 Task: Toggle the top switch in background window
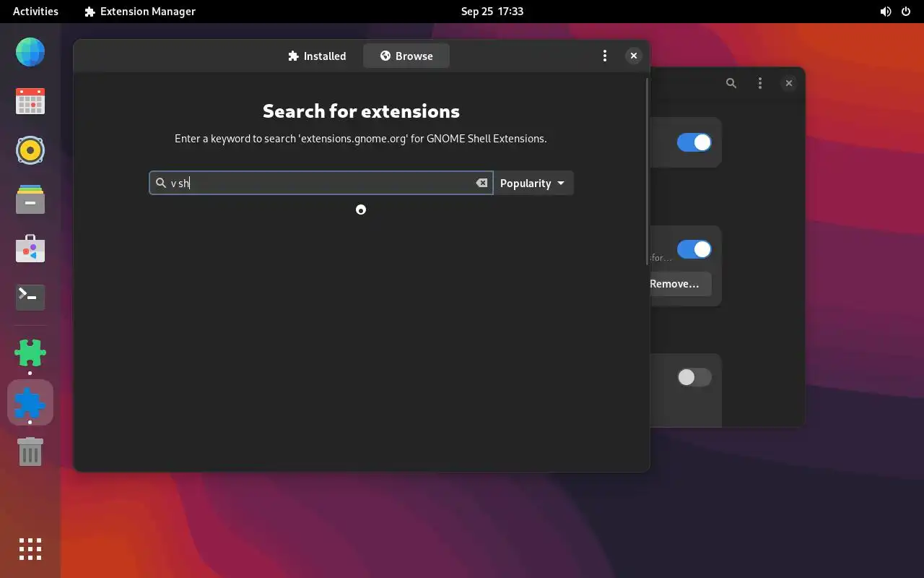(694, 142)
